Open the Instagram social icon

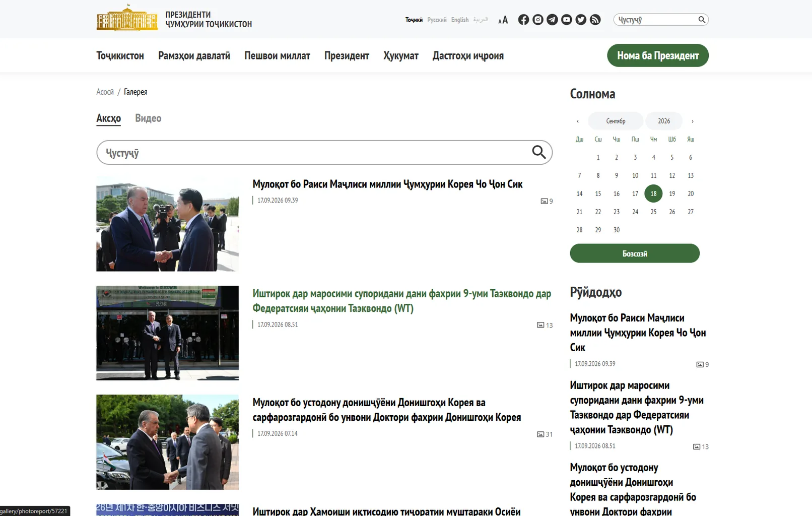coord(538,20)
